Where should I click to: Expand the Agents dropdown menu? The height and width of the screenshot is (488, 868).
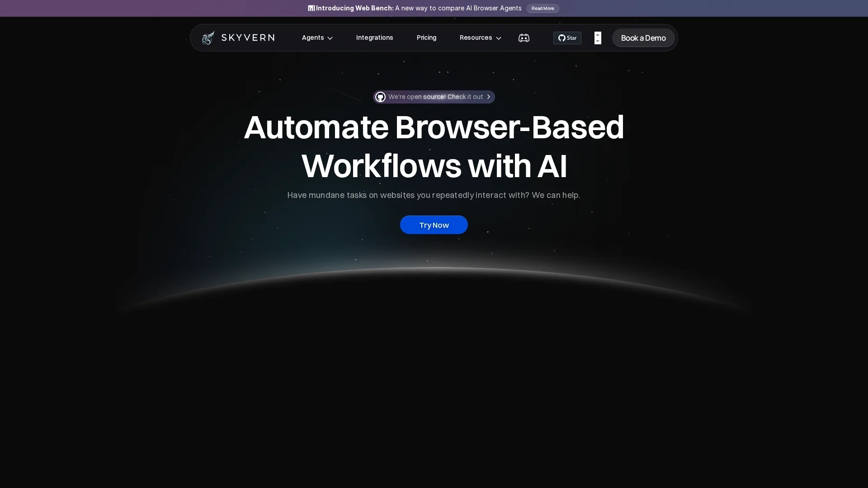pyautogui.click(x=317, y=38)
